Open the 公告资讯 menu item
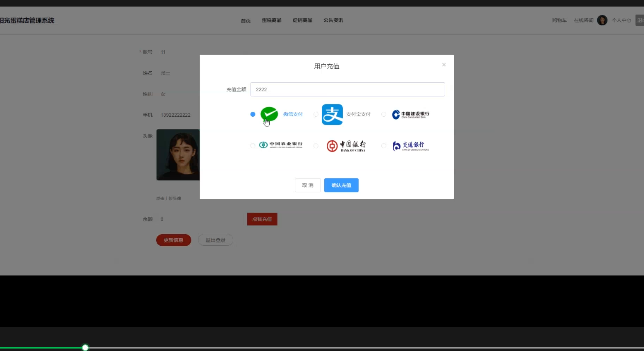 pyautogui.click(x=333, y=20)
